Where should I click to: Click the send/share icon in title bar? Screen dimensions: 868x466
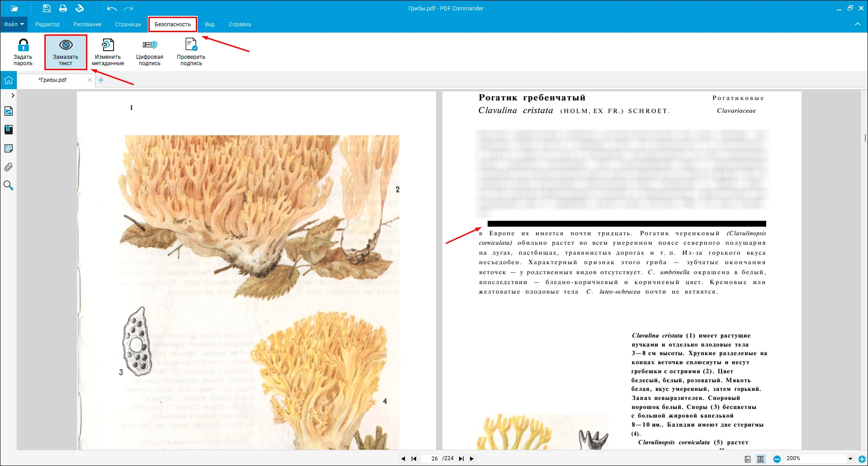coord(80,8)
